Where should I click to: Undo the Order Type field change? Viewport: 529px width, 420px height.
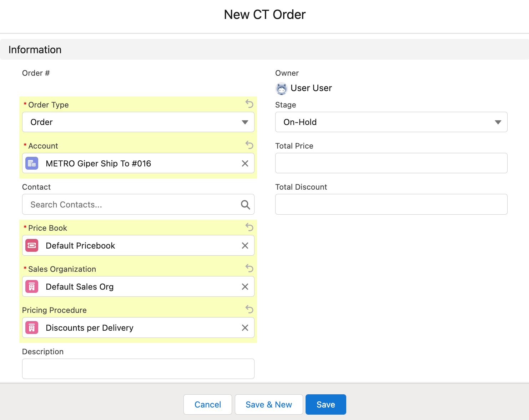click(249, 104)
